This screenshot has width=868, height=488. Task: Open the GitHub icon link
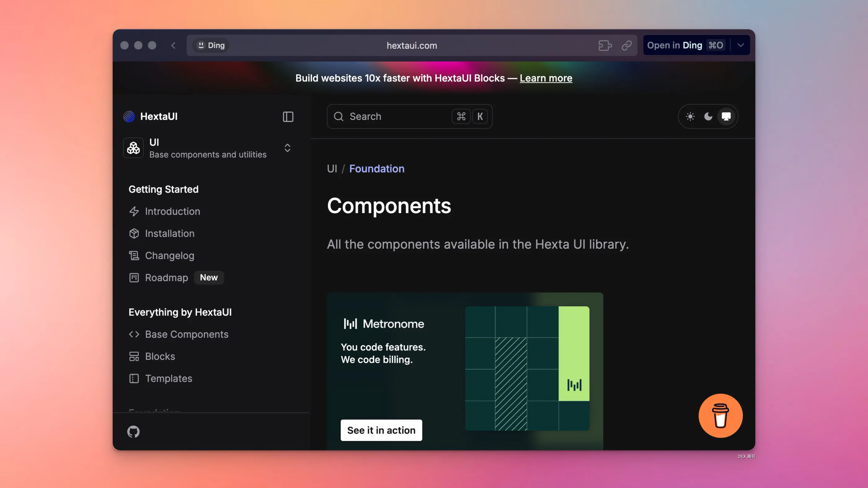pos(133,431)
